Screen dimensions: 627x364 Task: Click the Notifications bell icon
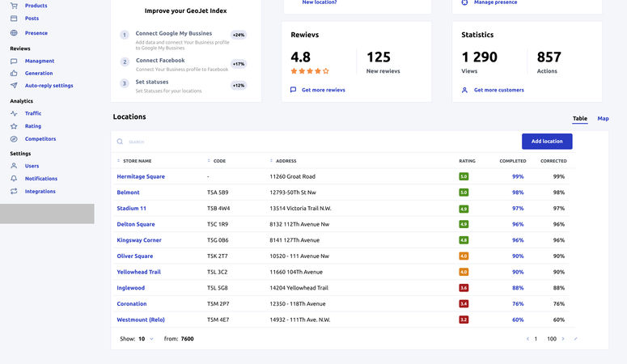click(14, 179)
